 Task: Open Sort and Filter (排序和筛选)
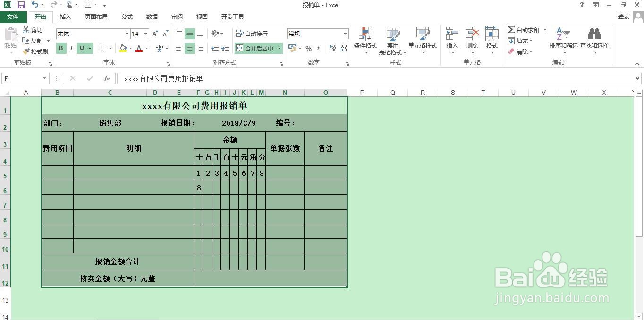click(x=563, y=41)
